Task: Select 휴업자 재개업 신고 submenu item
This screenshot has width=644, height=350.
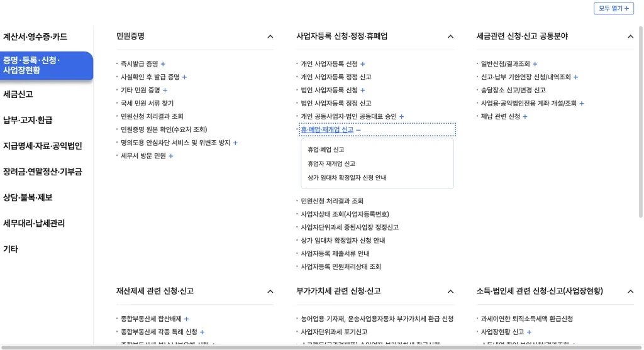Action: click(331, 164)
